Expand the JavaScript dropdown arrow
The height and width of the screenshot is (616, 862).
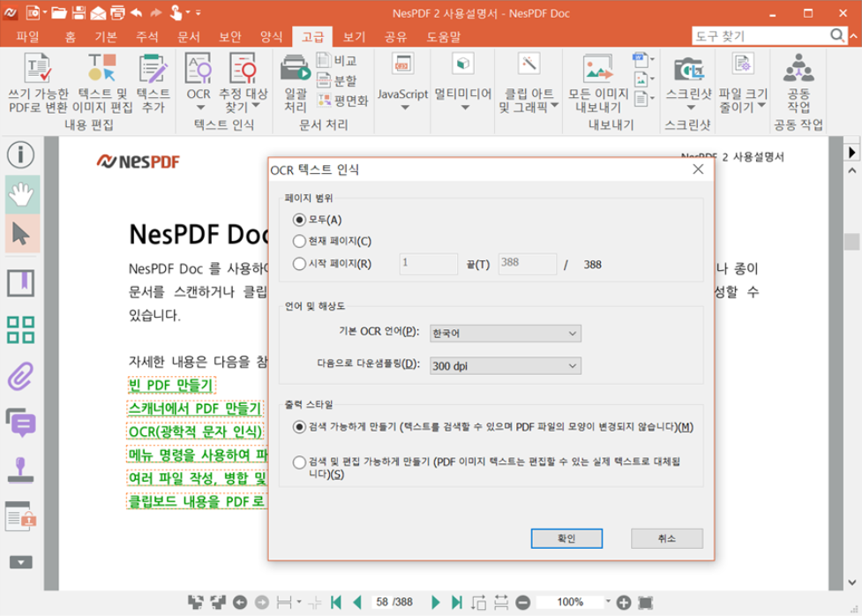point(405,108)
